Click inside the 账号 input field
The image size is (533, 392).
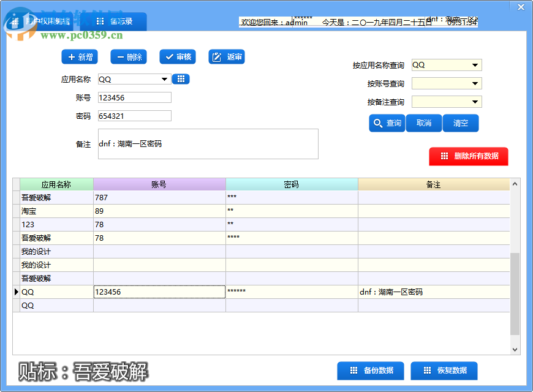pos(135,97)
